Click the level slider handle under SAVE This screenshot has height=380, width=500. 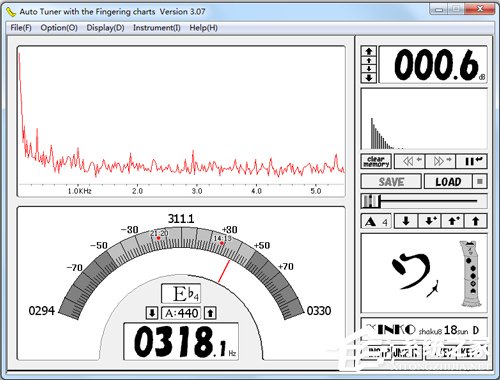point(372,201)
